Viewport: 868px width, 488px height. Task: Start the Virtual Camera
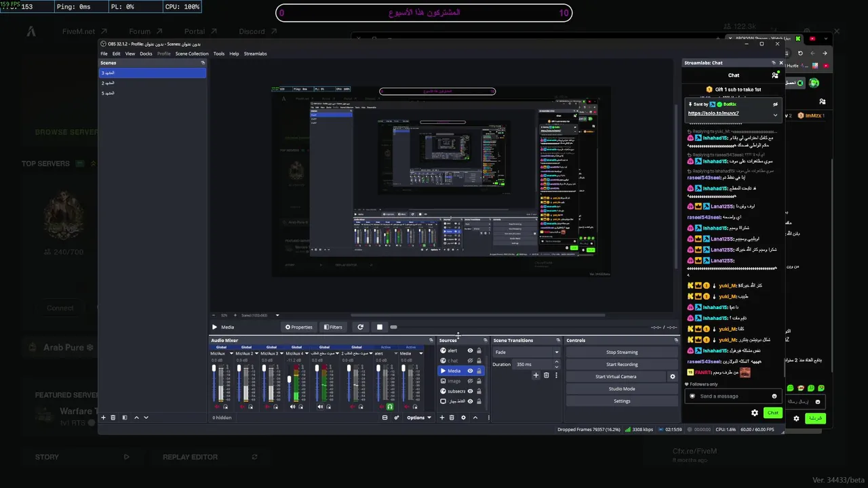click(616, 377)
